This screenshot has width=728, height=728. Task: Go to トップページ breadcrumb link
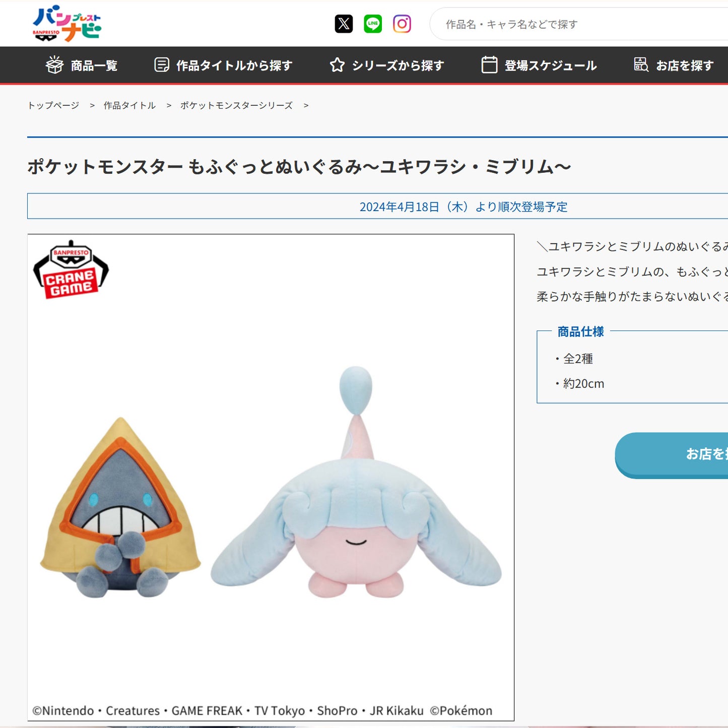coord(53,105)
